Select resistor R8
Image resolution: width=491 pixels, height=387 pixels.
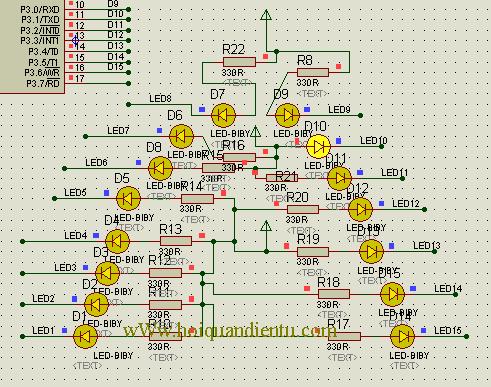coord(313,72)
